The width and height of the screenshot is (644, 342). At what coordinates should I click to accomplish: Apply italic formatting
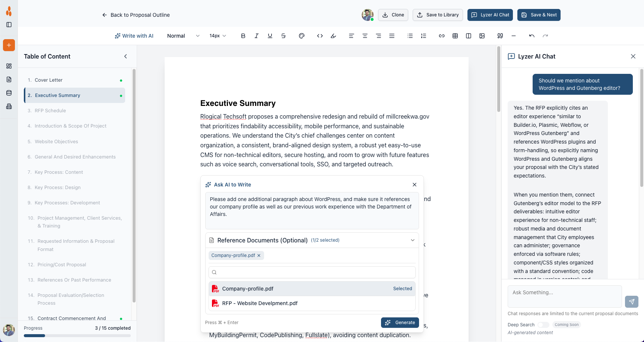pyautogui.click(x=257, y=36)
